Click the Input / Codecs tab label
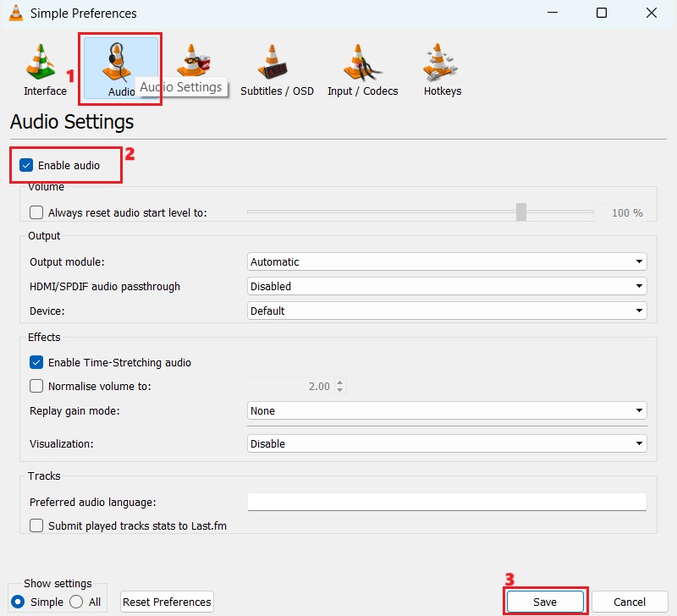The width and height of the screenshot is (677, 616). (363, 91)
